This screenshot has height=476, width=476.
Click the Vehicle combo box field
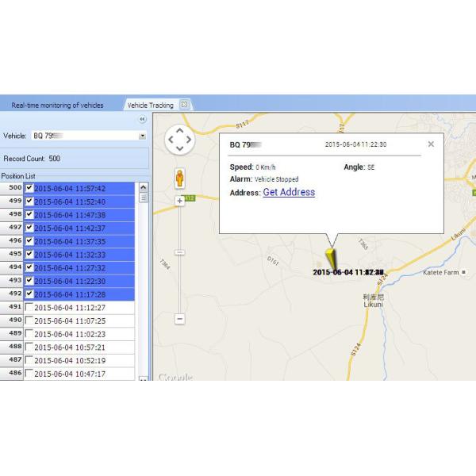coord(89,136)
